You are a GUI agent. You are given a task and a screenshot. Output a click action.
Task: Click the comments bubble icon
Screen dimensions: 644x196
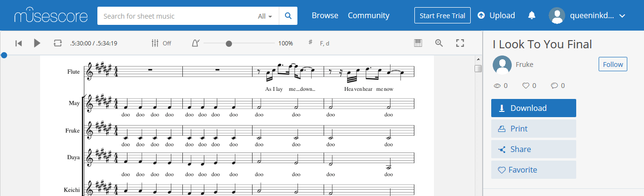click(x=554, y=86)
